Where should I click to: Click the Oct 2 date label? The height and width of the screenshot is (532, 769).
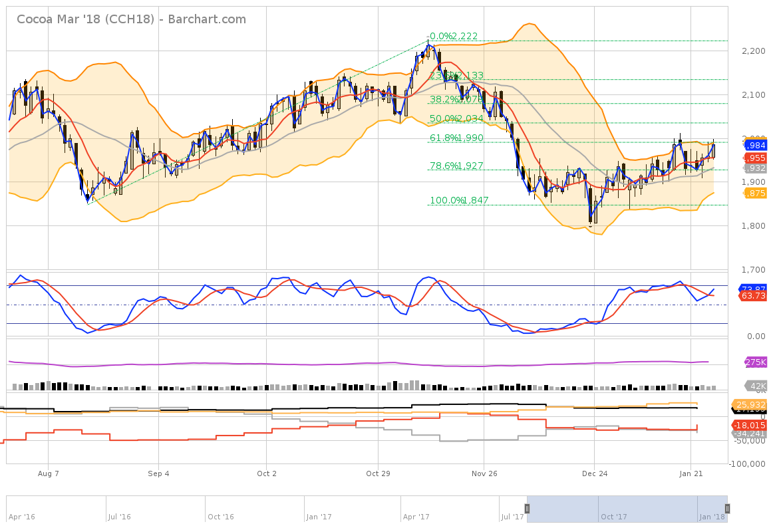(267, 473)
